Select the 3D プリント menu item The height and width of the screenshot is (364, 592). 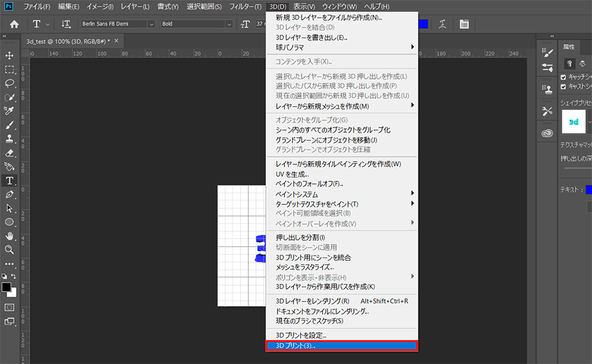[342, 346]
